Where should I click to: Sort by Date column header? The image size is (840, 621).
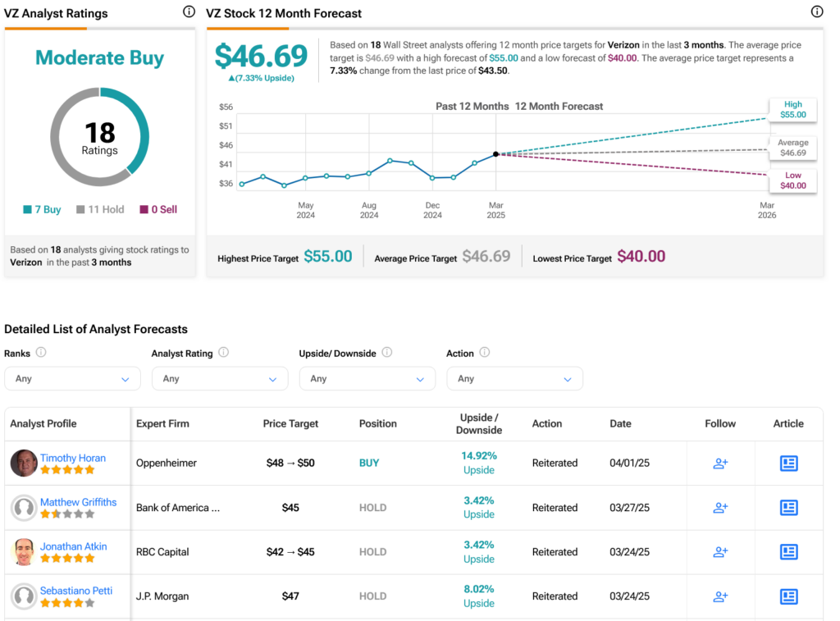coord(620,424)
